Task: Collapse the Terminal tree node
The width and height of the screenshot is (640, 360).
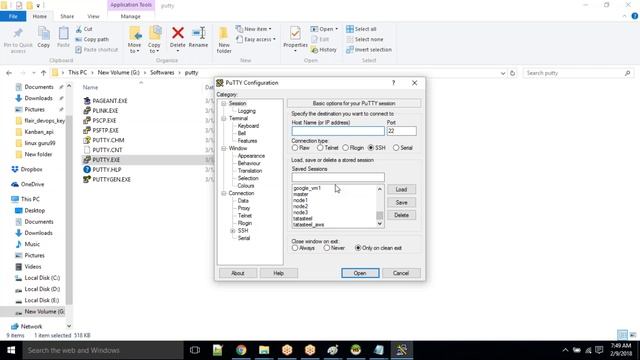Action: coord(224,118)
